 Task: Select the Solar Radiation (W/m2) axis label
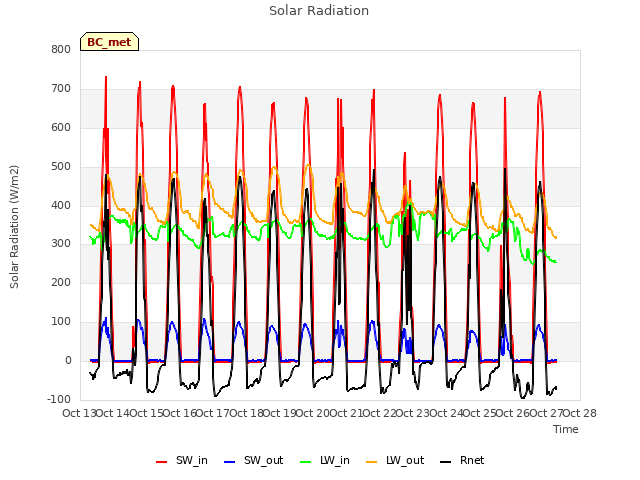[14, 227]
